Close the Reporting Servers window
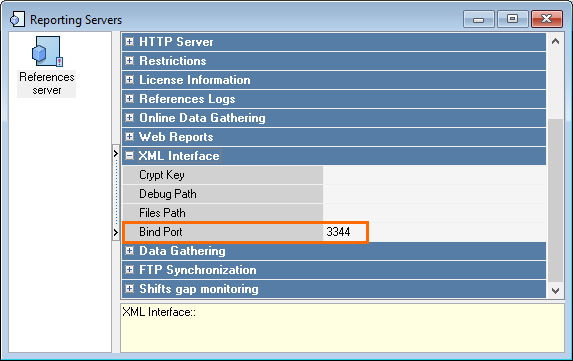The image size is (573, 361). (547, 19)
